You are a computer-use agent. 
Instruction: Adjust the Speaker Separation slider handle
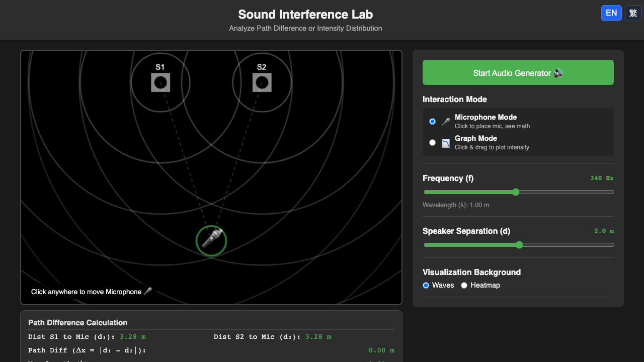coord(519,245)
